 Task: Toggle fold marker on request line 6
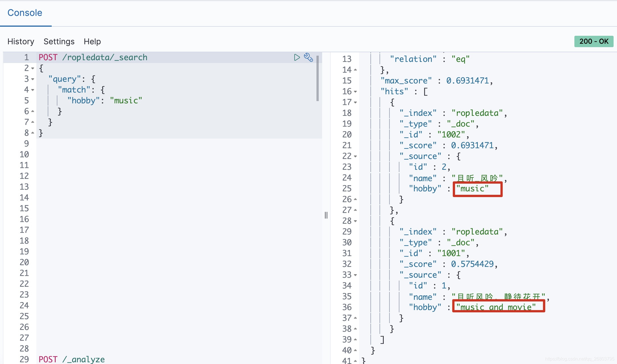pyautogui.click(x=33, y=111)
